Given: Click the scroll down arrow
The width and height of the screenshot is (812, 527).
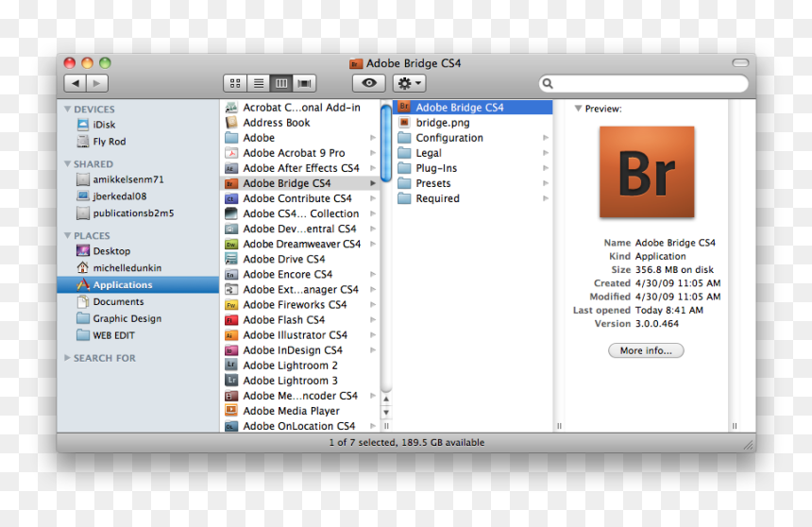Looking at the screenshot, I should point(386,412).
